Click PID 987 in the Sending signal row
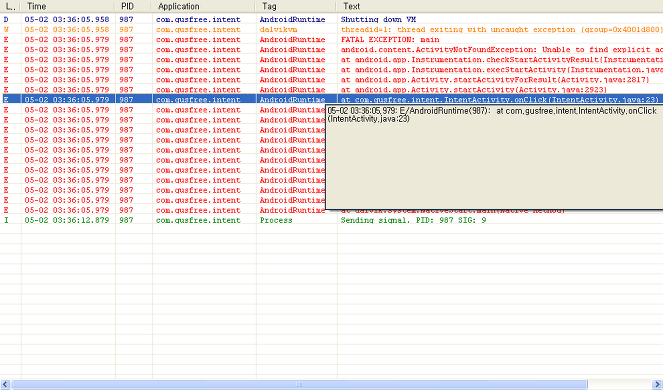This screenshot has width=663, height=390. pyautogui.click(x=126, y=220)
